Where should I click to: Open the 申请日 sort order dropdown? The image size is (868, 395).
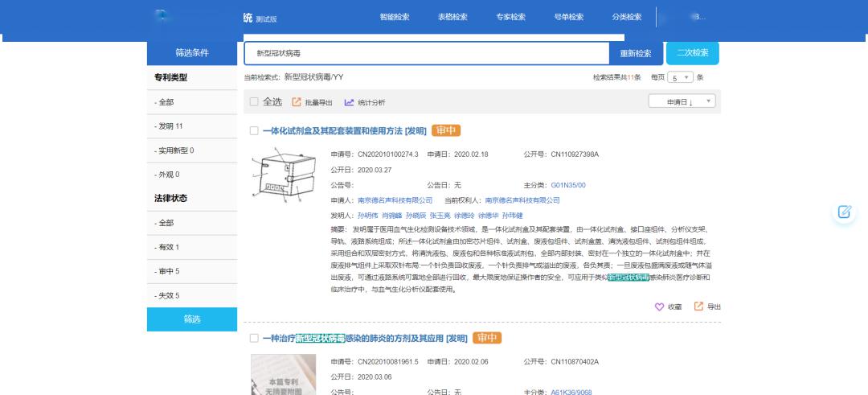click(x=682, y=102)
